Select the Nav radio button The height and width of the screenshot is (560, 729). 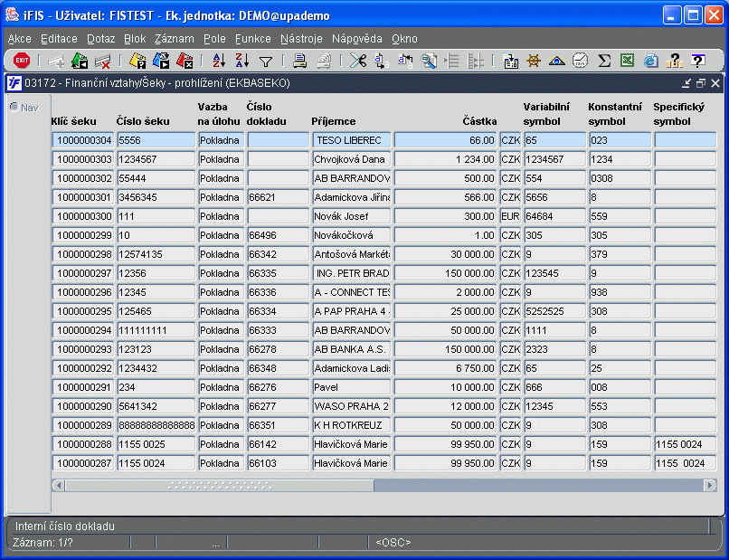tap(14, 107)
